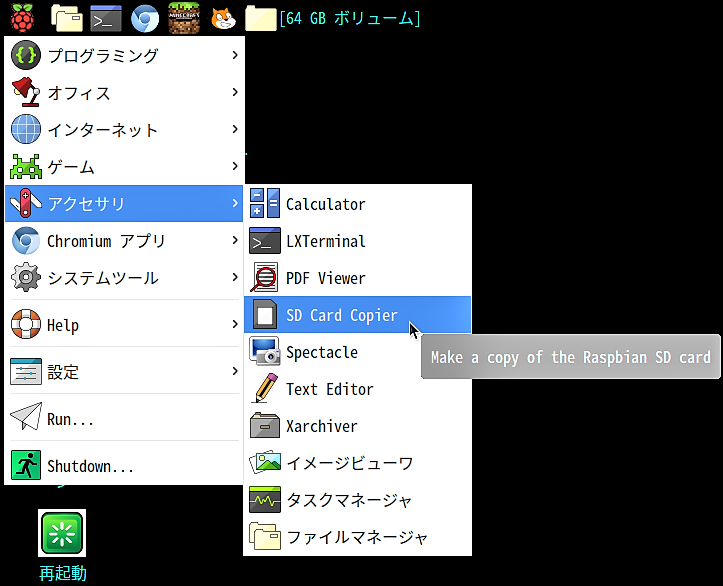
Task: Choose Run... from the main menu
Action: click(124, 419)
